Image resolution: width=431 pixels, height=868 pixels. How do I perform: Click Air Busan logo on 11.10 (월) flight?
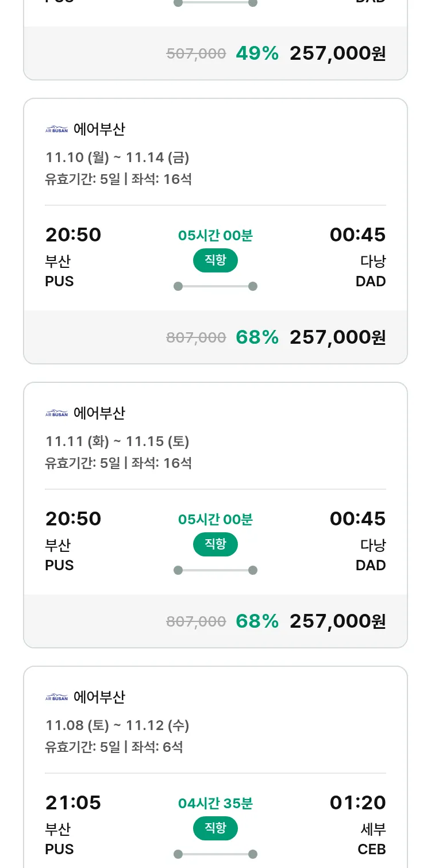(x=56, y=129)
